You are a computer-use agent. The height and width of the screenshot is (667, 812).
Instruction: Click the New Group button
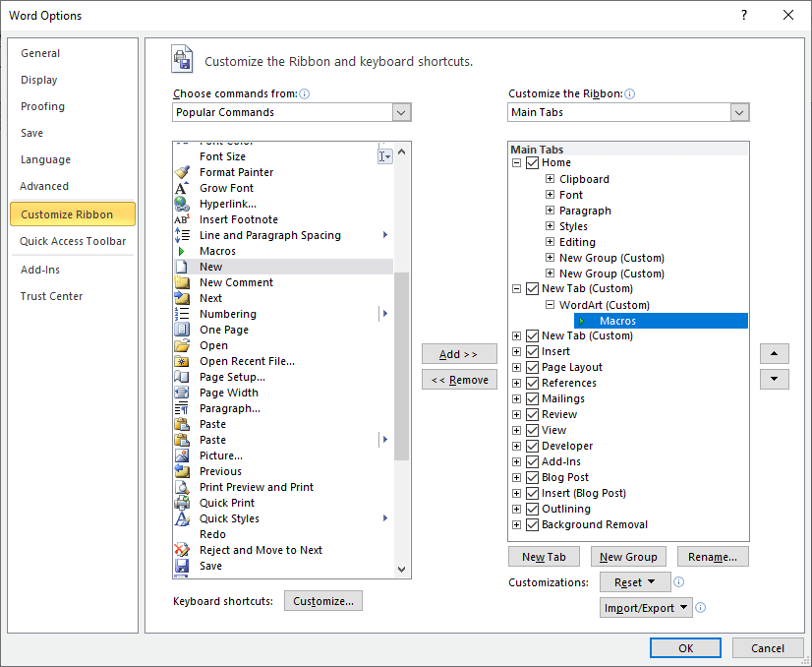pyautogui.click(x=628, y=557)
